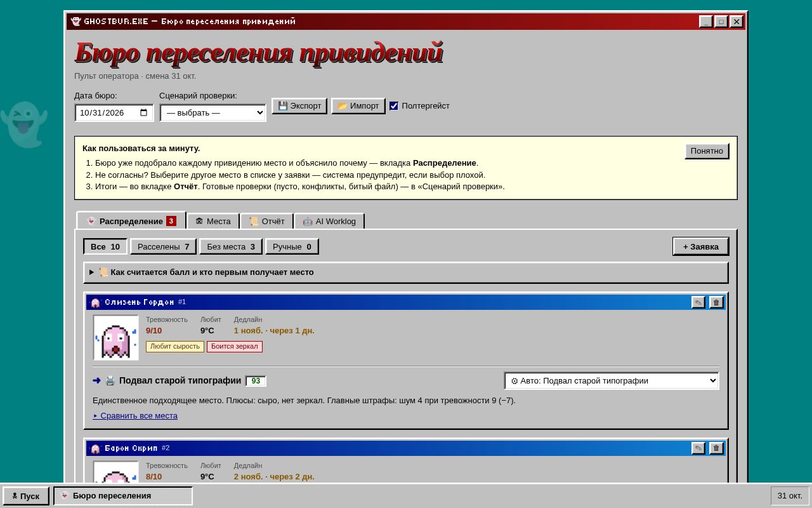Filter by Без места requests
Viewport: 812px width, 508px height.
coord(231,246)
